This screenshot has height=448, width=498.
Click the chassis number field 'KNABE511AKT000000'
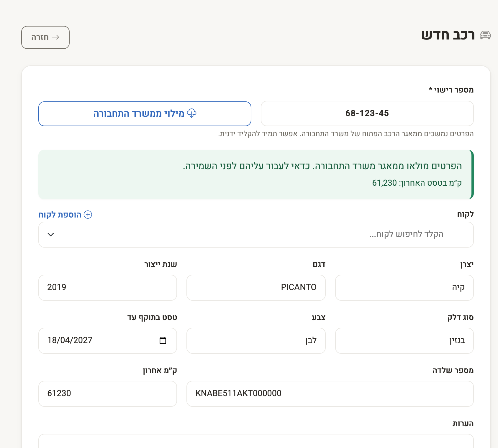click(330, 394)
